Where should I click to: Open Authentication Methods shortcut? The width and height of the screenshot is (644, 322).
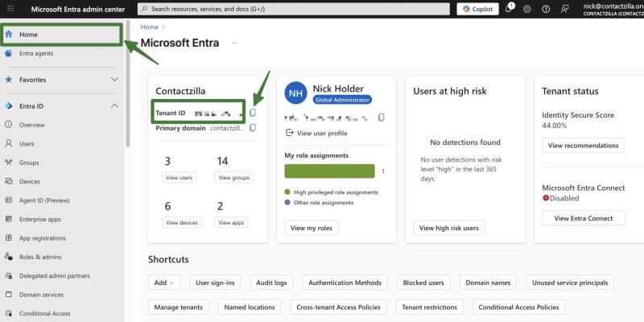pos(345,283)
